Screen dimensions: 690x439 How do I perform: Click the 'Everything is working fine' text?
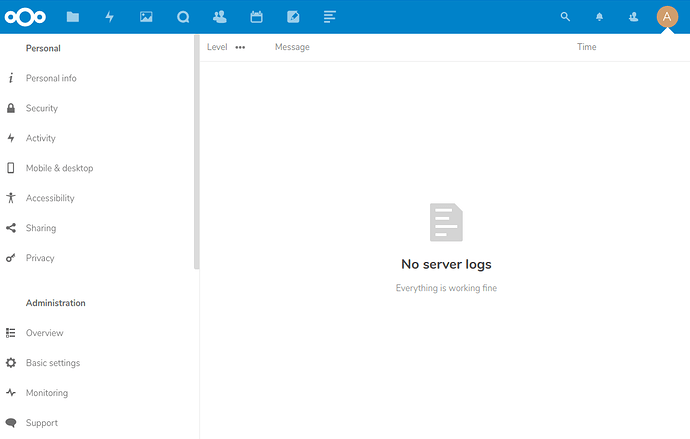click(x=446, y=288)
